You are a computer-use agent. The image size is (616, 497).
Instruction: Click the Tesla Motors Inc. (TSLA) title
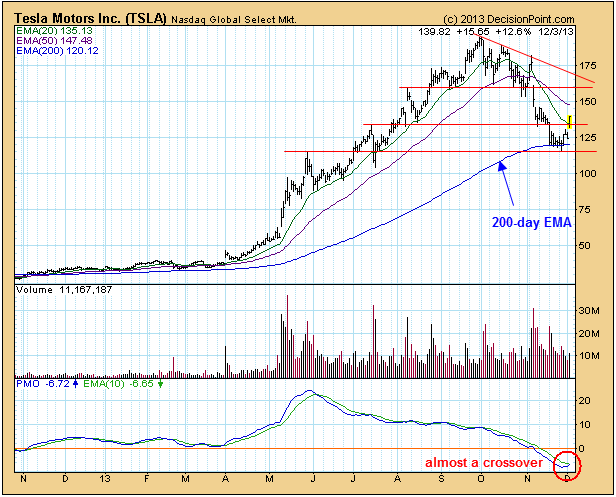[89, 18]
